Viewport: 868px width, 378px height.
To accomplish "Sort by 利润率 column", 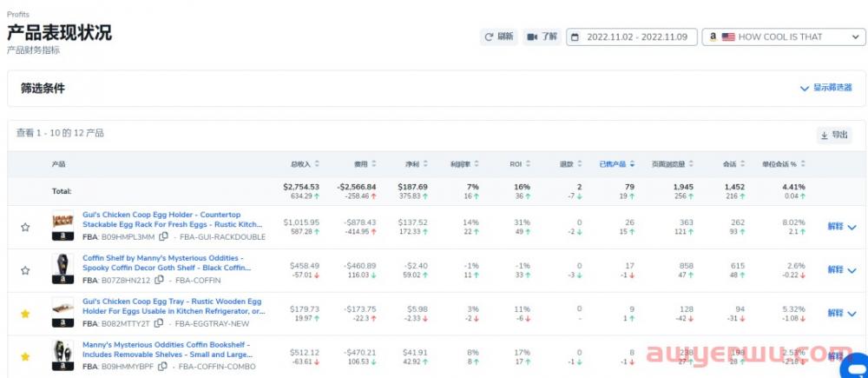I will [465, 164].
